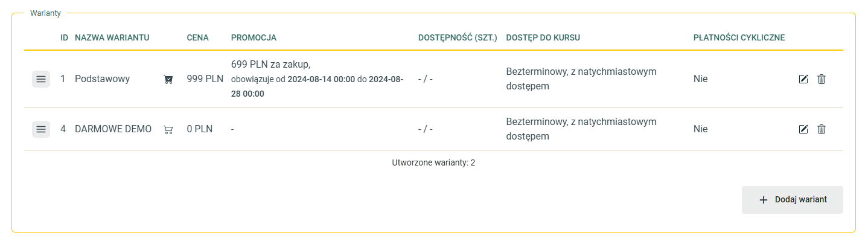Image resolution: width=868 pixels, height=241 pixels.
Task: Click the NAZWA WARIANTU column header
Action: tap(112, 37)
